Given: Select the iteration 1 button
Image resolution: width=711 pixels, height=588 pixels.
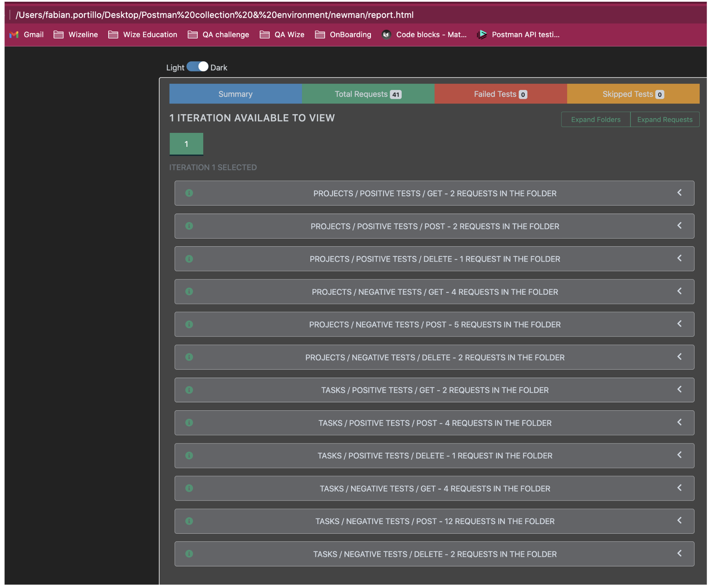Looking at the screenshot, I should [x=186, y=144].
